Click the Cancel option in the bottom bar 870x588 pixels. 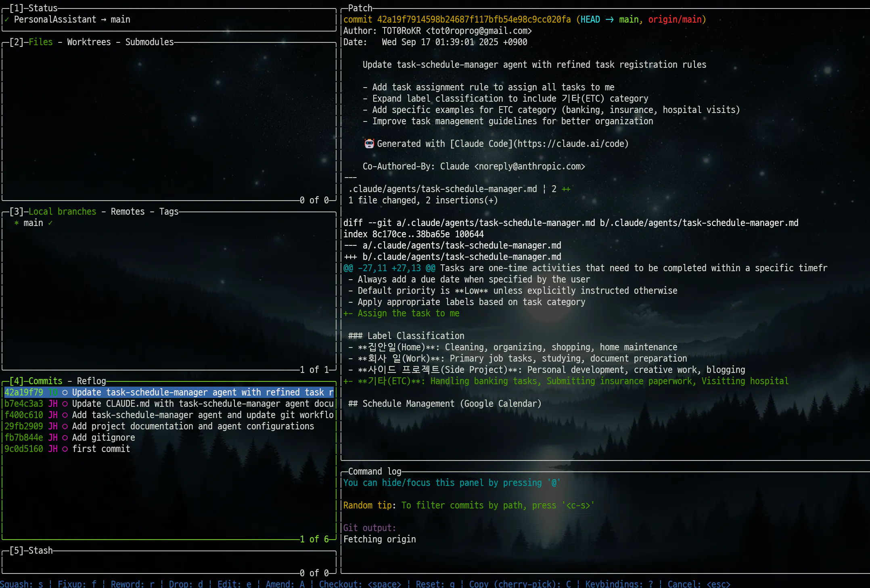pyautogui.click(x=699, y=584)
